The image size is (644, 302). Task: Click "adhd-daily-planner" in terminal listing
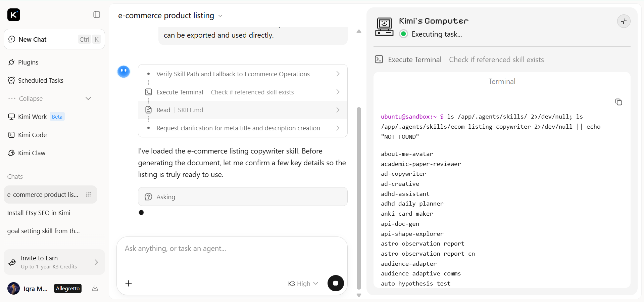tap(412, 204)
